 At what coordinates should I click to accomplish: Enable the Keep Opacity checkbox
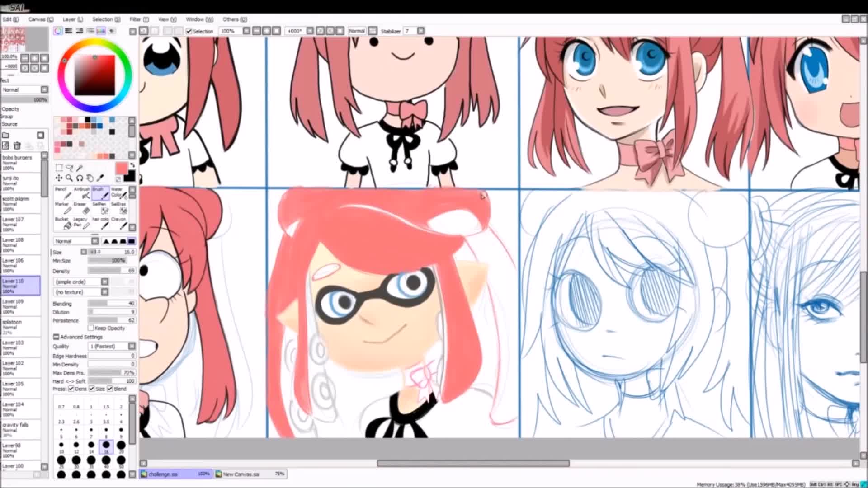(x=91, y=328)
